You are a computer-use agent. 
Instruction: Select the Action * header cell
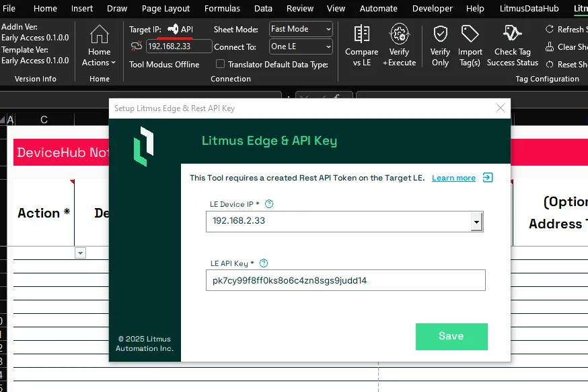pyautogui.click(x=44, y=213)
